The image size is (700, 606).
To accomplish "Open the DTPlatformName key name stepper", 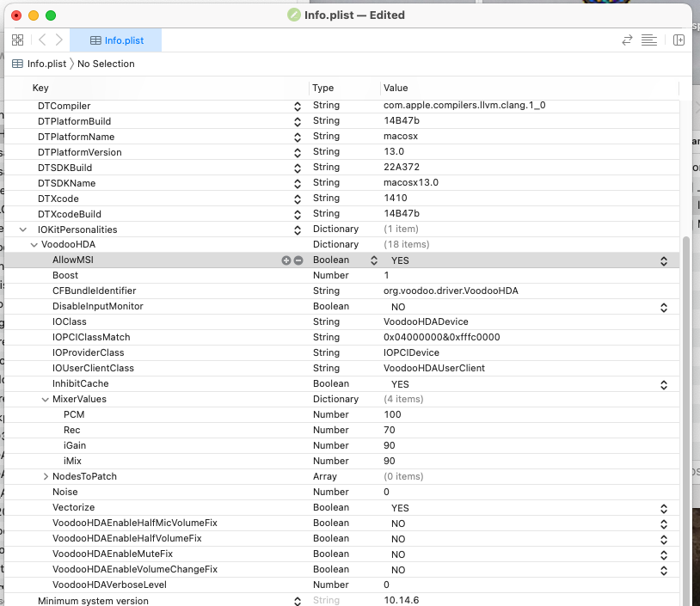I will (298, 137).
